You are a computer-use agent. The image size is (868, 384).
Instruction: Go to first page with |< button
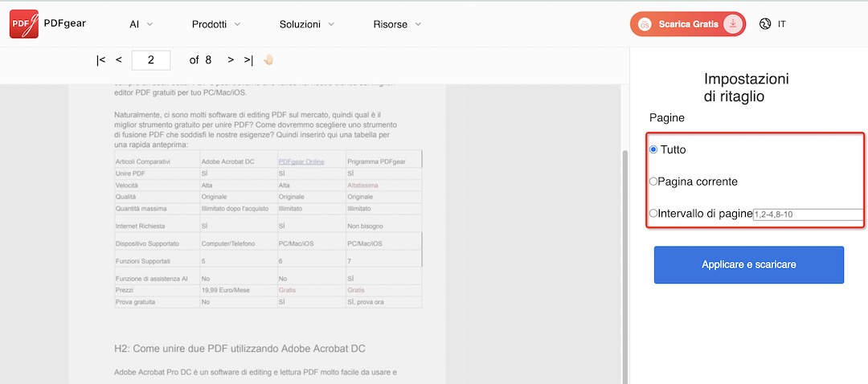point(100,60)
